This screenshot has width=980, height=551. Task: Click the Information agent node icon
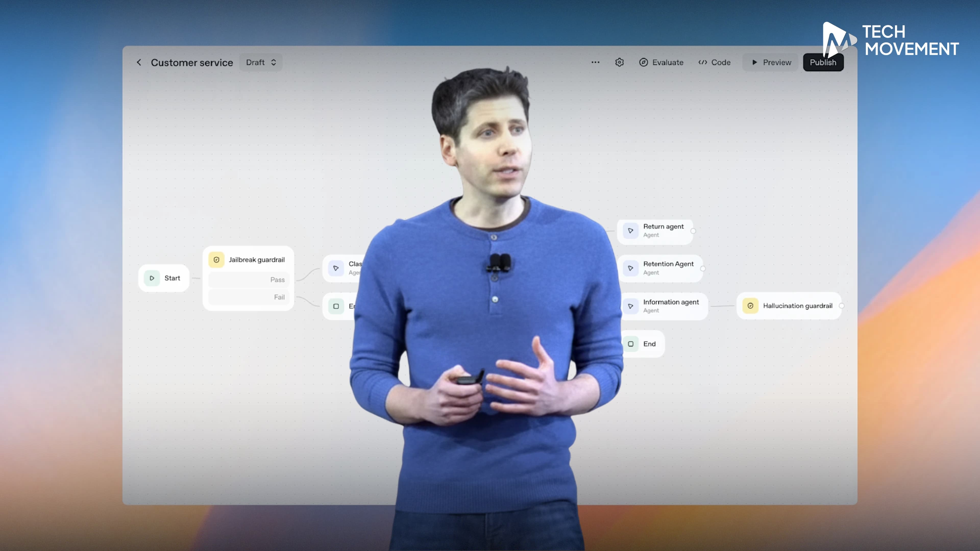coord(630,306)
